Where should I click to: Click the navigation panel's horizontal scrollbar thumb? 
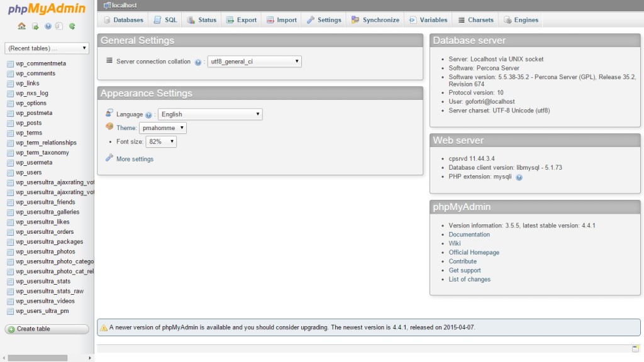tap(37, 358)
